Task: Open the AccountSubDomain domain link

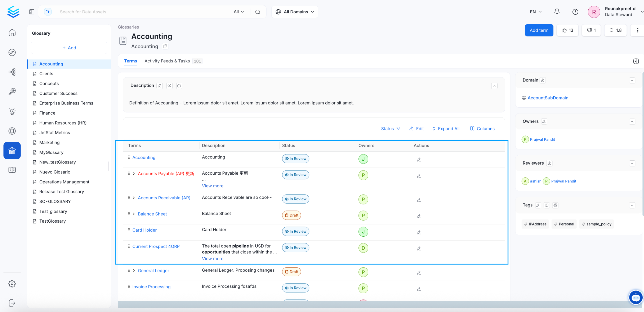Action: tap(548, 98)
